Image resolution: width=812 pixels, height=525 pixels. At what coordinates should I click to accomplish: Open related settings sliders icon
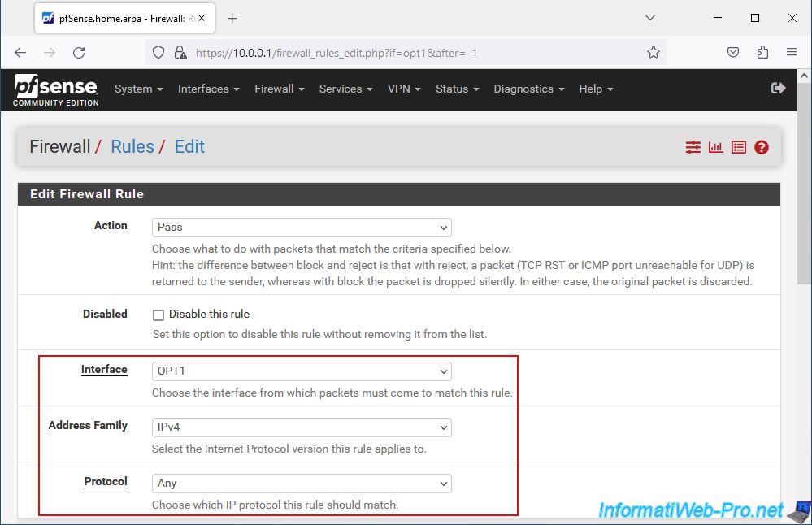coord(693,148)
